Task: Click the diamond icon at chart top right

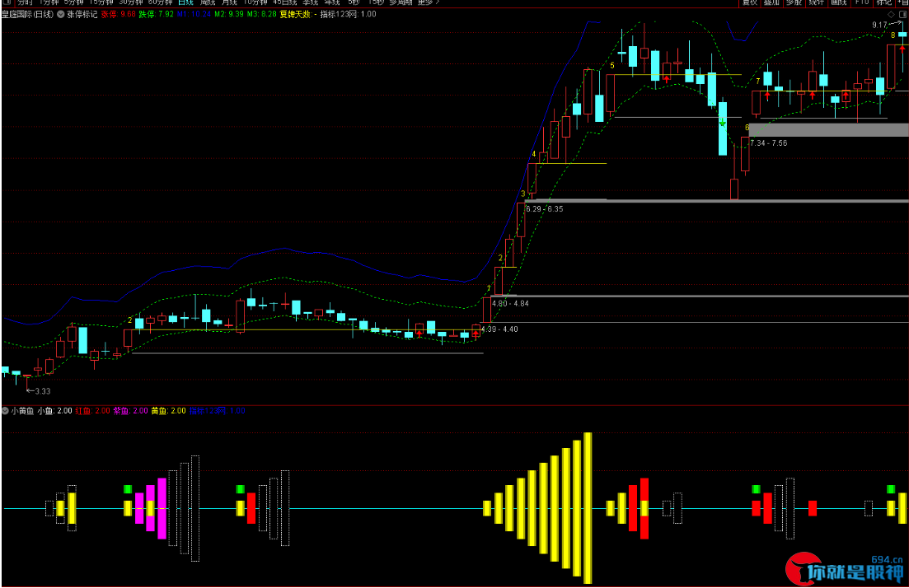Action: point(891,14)
